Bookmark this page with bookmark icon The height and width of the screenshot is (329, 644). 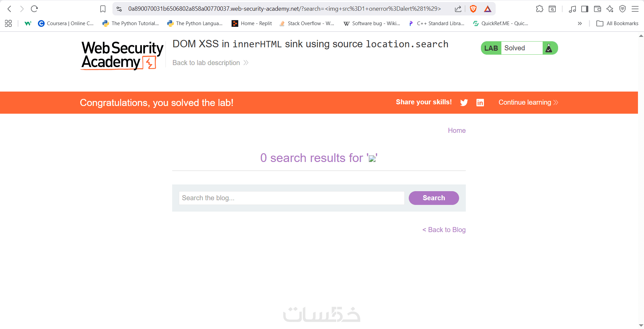[x=103, y=9]
